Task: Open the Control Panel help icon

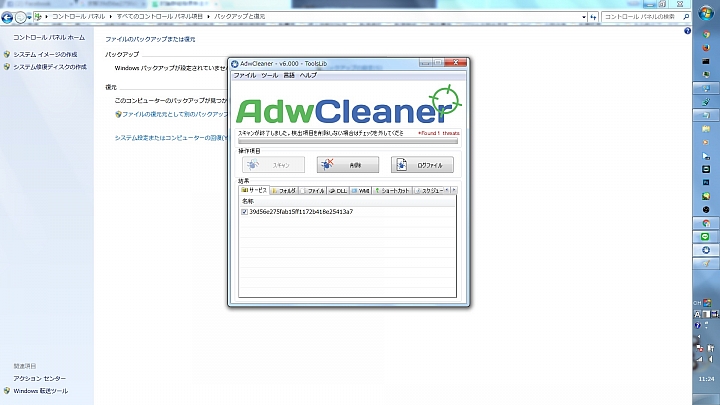Action: pyautogui.click(x=687, y=31)
